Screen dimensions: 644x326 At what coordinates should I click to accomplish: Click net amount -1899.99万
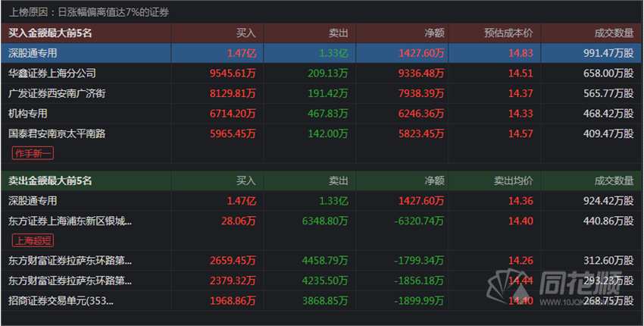coord(419,301)
